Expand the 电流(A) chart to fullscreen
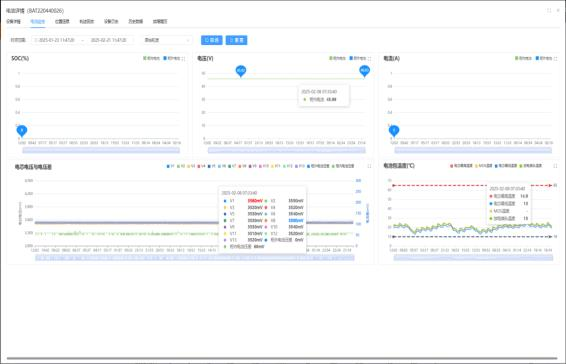 (556, 58)
